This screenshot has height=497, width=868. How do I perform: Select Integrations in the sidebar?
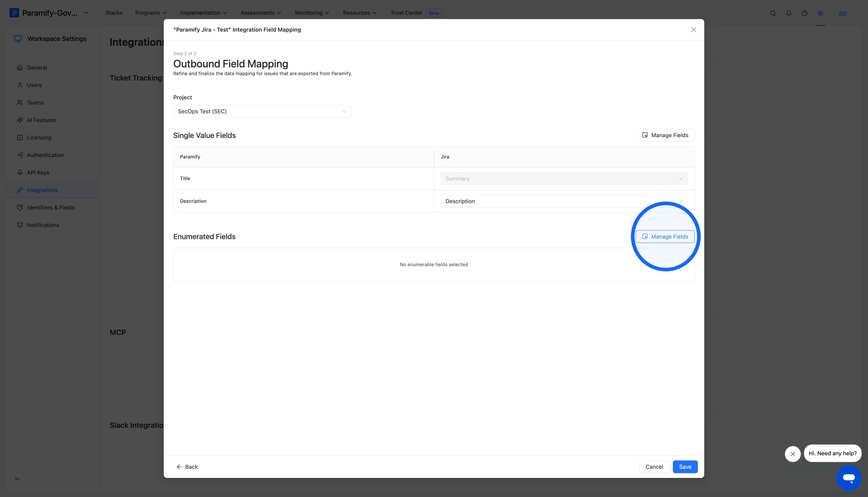(x=52, y=190)
